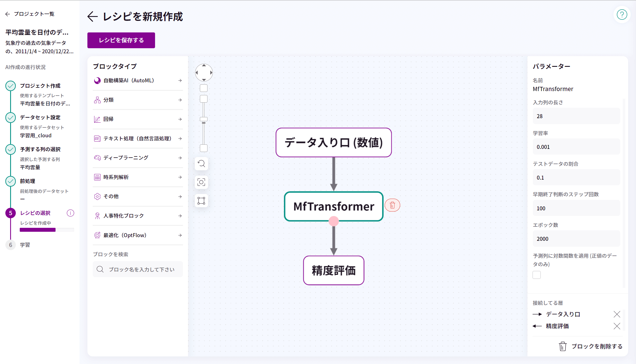Click the 平均雲量 predicted column text
Image resolution: width=636 pixels, height=364 pixels.
(x=30, y=167)
